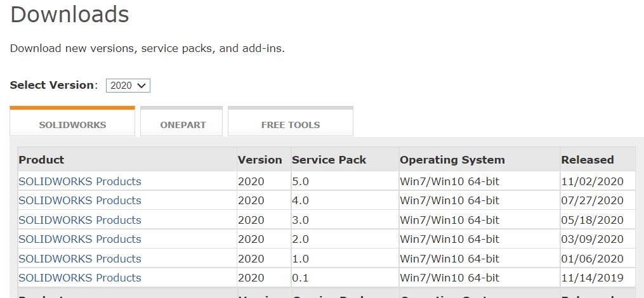Open SOLIDWORKS Products Service Pack 2.0 link

[x=80, y=239]
